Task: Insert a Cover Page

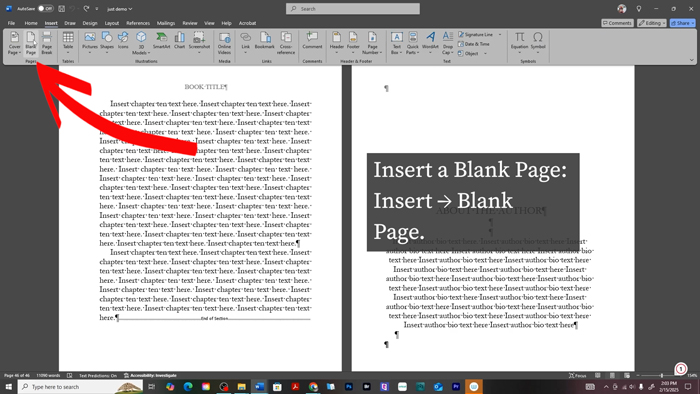Action: (15, 43)
